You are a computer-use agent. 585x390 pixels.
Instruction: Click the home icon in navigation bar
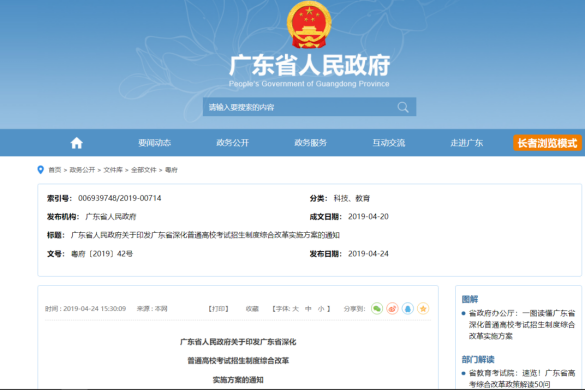click(76, 143)
